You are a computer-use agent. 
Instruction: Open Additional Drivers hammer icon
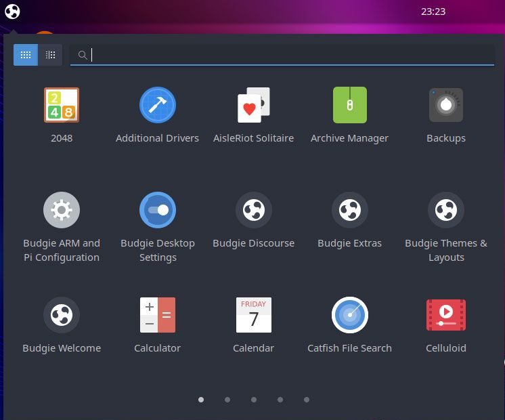point(158,105)
